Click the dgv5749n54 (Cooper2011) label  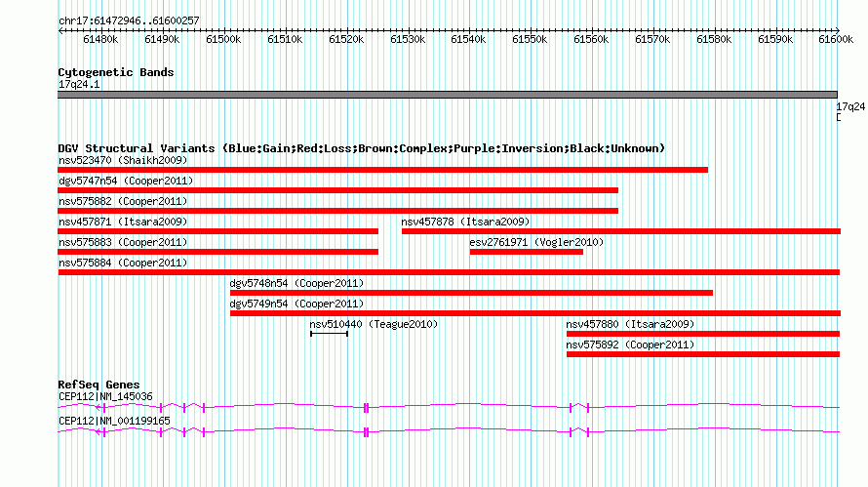(x=296, y=304)
